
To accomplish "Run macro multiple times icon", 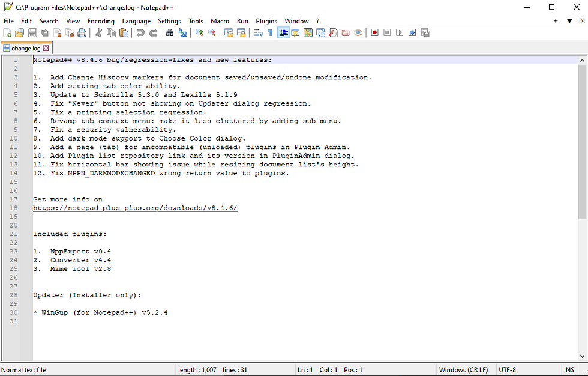I will [x=412, y=33].
